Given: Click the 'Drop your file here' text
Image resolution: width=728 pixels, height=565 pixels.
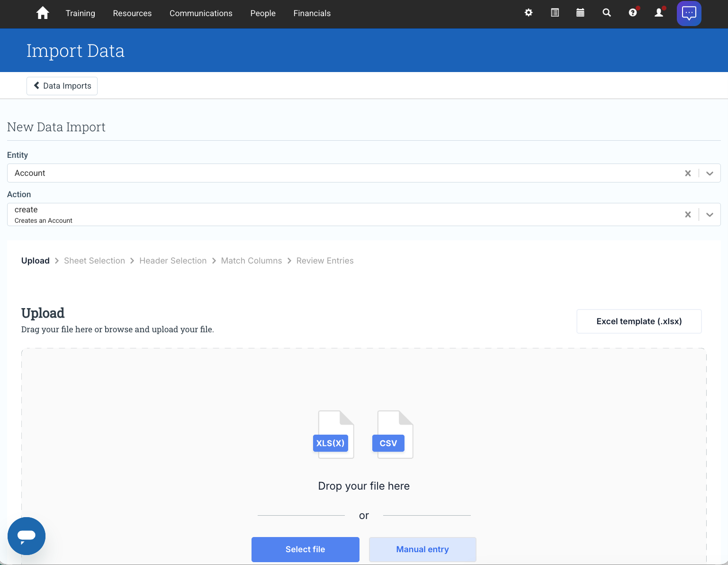Looking at the screenshot, I should 364,486.
